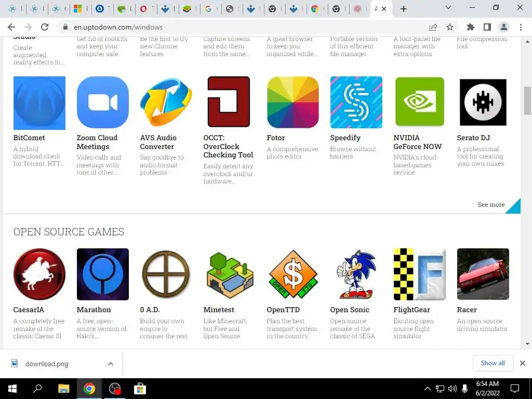Open the FlightGear game icon
532x399 pixels.
tap(420, 274)
